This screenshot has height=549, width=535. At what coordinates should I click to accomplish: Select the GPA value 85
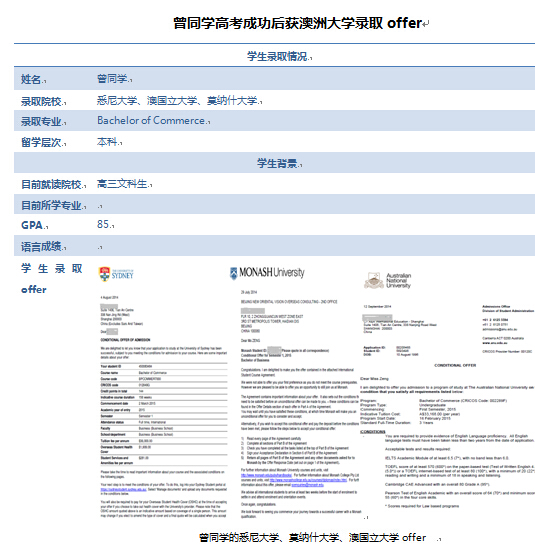[103, 224]
